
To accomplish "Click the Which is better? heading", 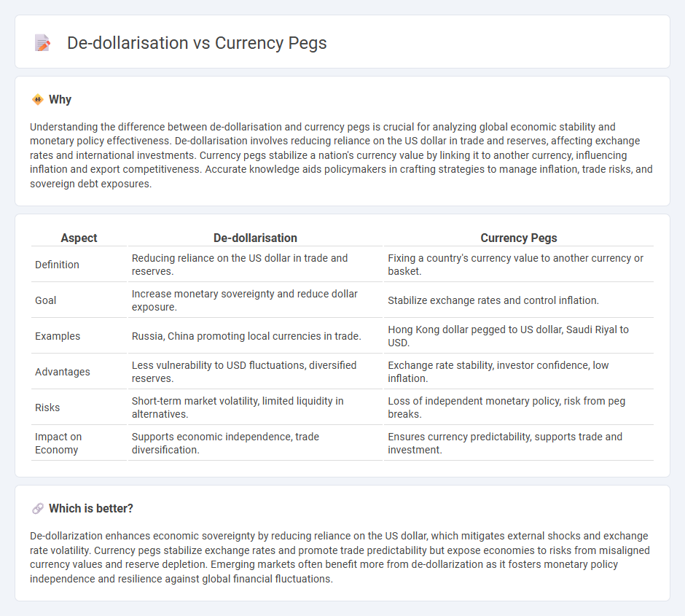I will [x=91, y=509].
